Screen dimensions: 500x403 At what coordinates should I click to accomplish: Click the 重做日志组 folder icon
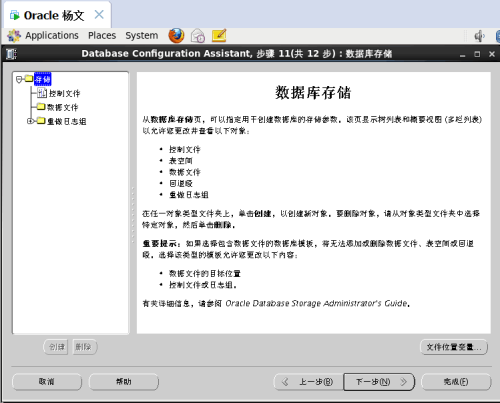(41, 121)
